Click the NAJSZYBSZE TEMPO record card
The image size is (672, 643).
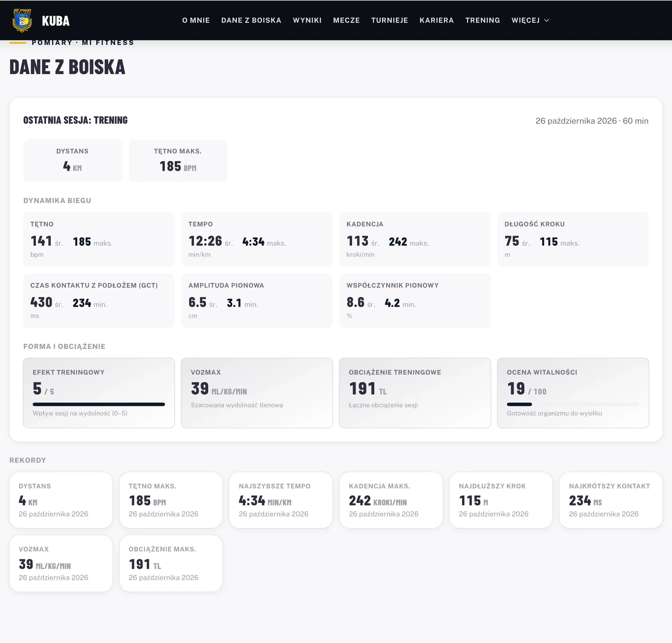pos(281,500)
